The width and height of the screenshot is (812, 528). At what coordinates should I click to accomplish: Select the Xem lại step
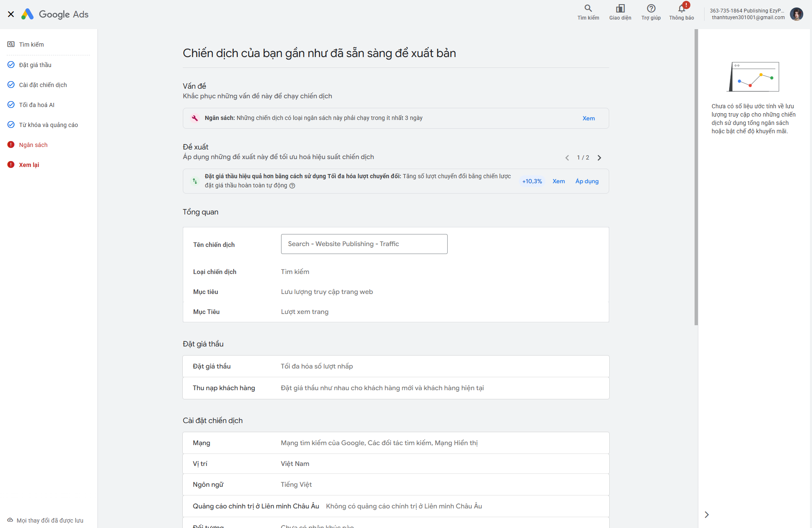29,165
